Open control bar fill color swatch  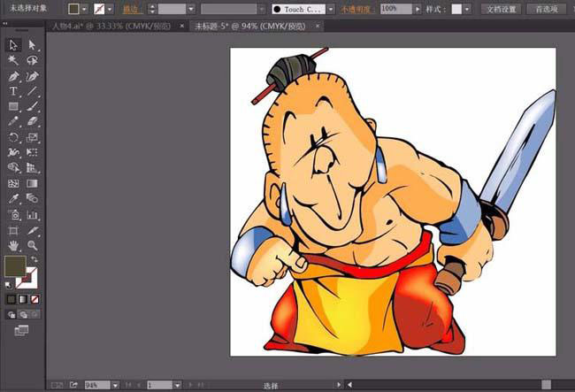pyautogui.click(x=73, y=9)
